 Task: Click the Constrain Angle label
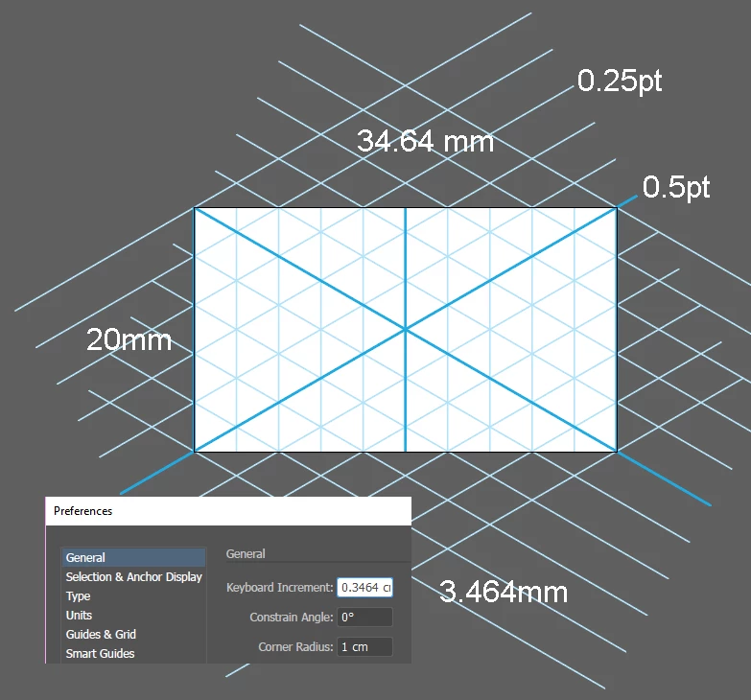292,618
